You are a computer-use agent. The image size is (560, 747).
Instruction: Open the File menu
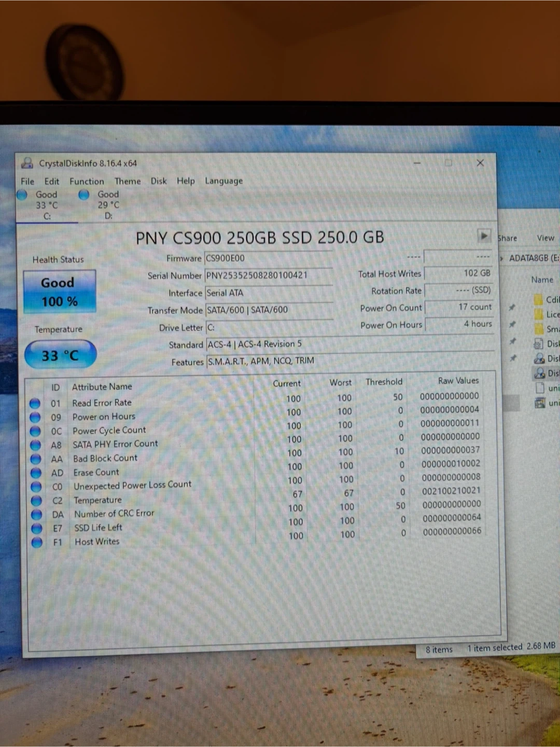click(x=27, y=181)
